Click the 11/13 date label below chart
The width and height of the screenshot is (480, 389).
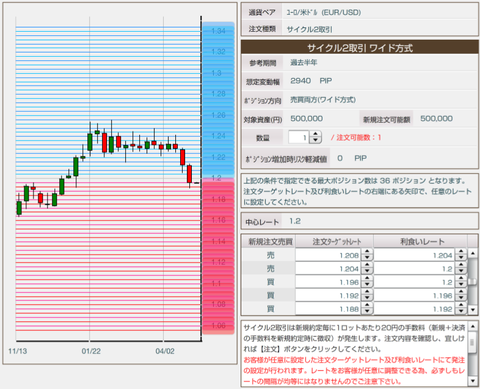click(17, 351)
